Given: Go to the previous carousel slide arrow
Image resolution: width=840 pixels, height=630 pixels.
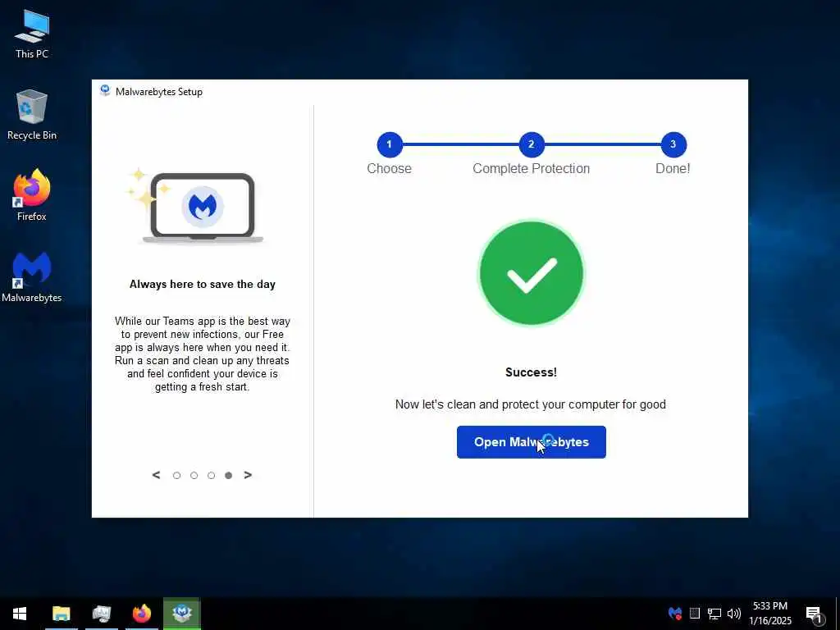Looking at the screenshot, I should [156, 475].
